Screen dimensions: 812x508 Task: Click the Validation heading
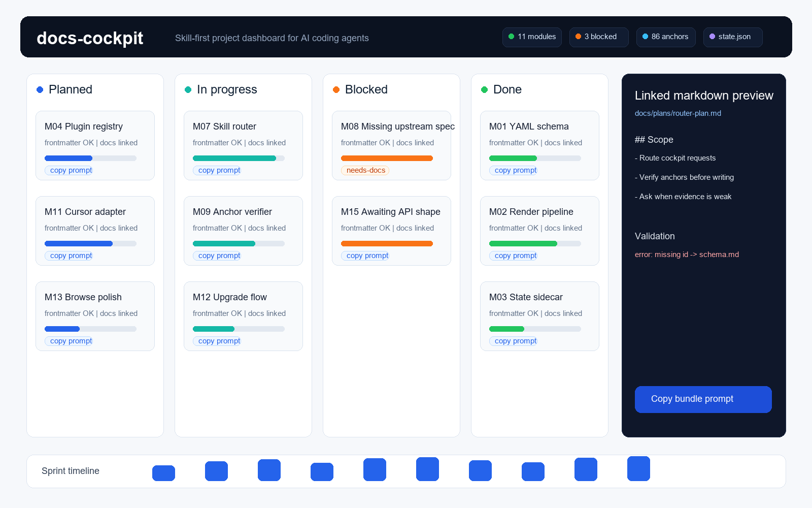point(655,236)
